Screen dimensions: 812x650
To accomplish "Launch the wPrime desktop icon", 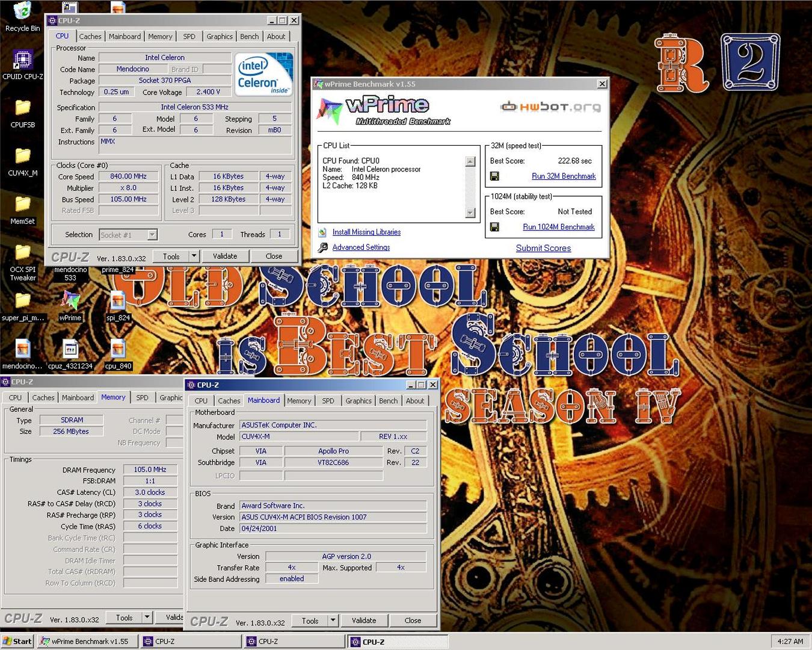I will [x=70, y=306].
